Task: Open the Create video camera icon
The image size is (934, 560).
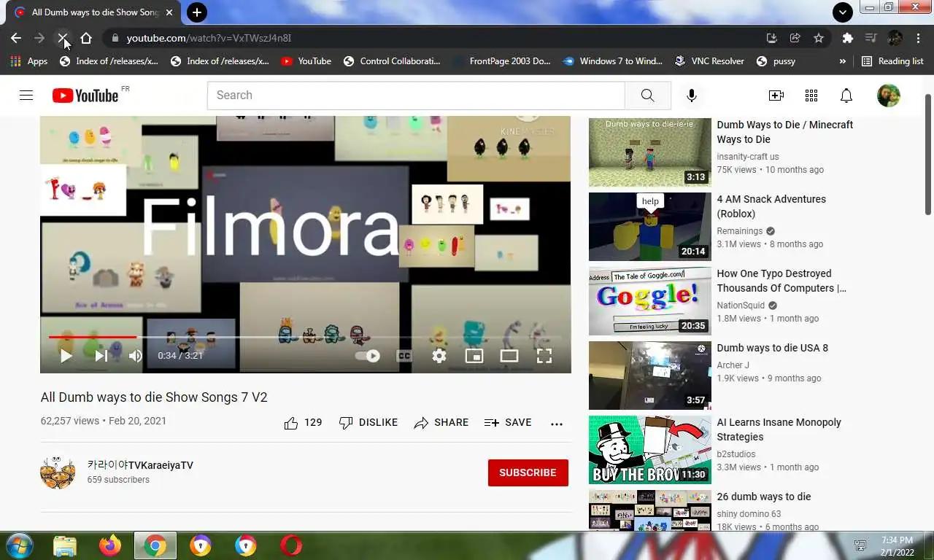Action: click(776, 96)
